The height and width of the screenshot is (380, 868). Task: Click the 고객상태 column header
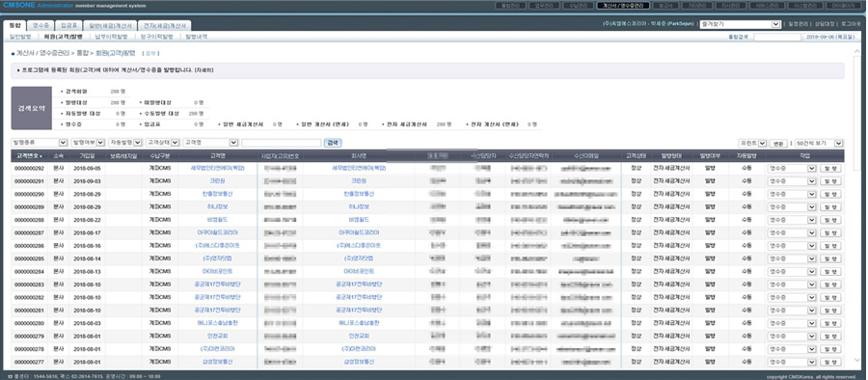[x=636, y=155]
